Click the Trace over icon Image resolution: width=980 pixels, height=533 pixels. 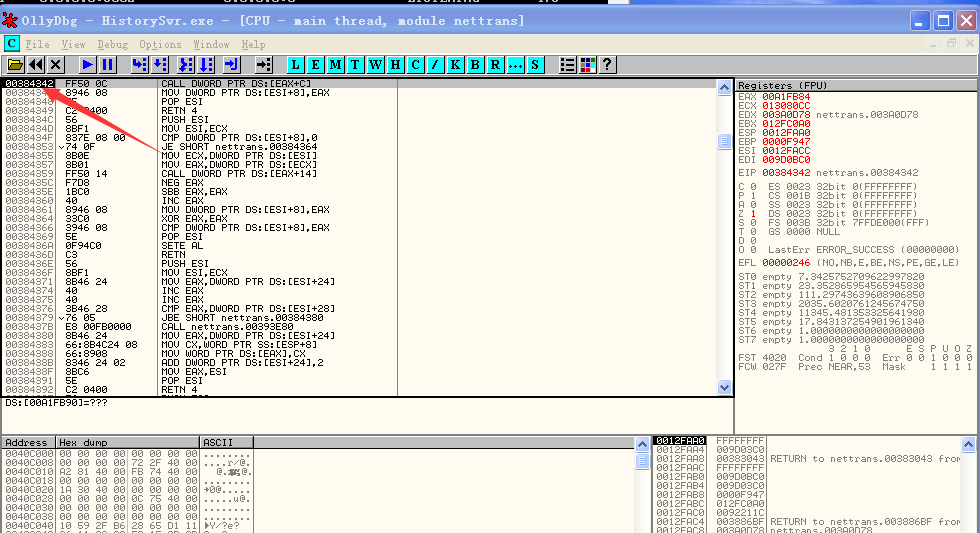click(206, 64)
